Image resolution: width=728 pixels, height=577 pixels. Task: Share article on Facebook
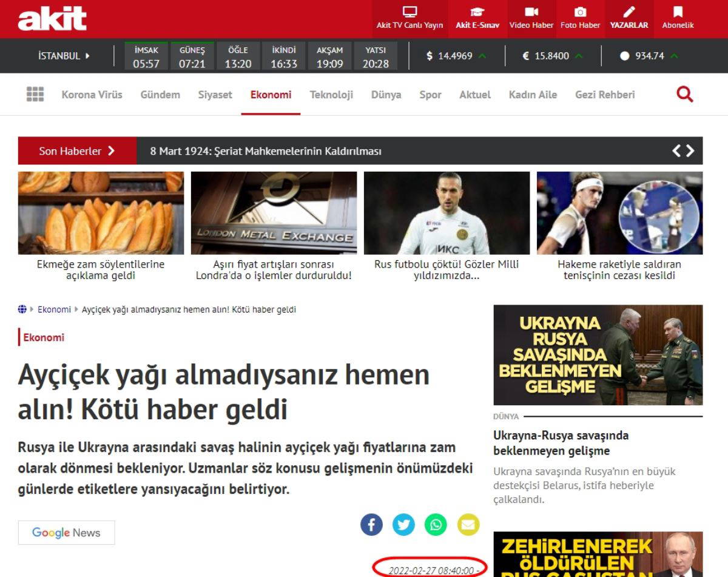(372, 524)
